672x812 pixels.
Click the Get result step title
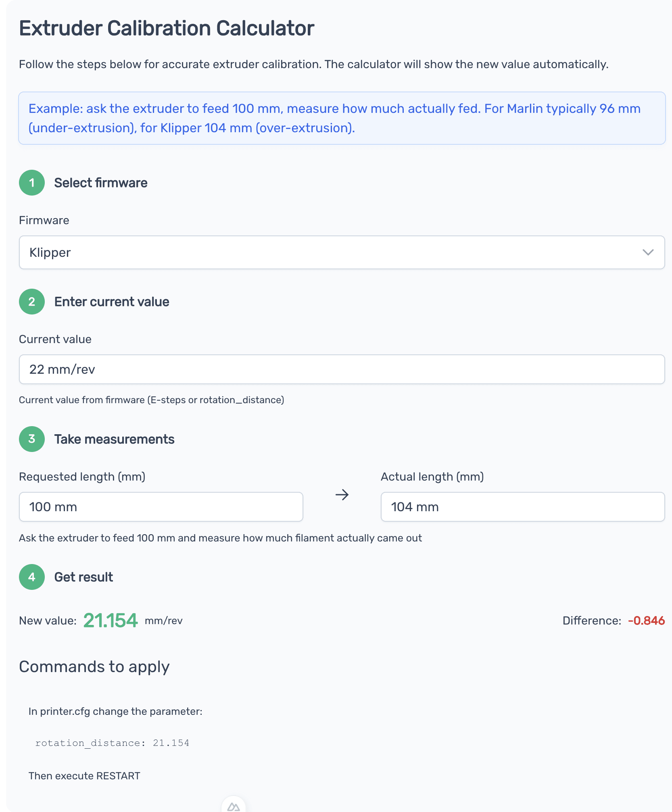click(83, 577)
